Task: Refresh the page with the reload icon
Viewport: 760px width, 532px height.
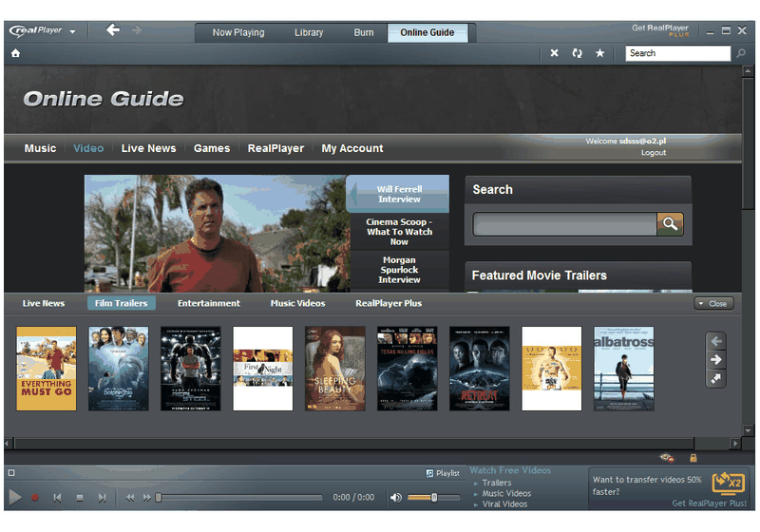Action: (577, 53)
